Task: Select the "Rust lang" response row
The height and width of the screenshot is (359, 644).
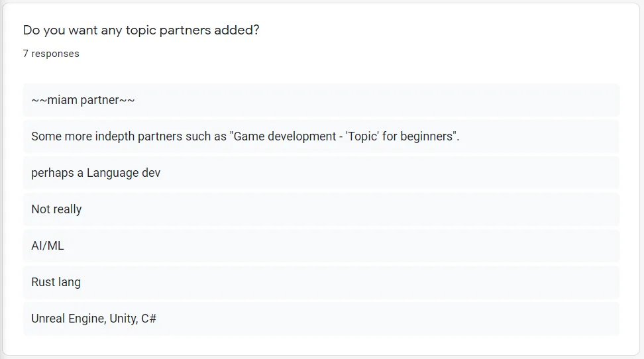Action: (321, 282)
